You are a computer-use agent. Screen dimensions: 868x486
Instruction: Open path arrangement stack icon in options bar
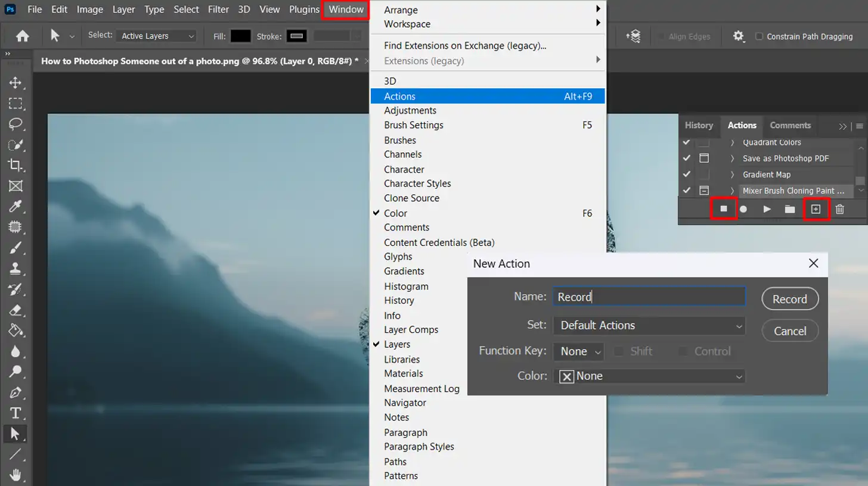633,36
